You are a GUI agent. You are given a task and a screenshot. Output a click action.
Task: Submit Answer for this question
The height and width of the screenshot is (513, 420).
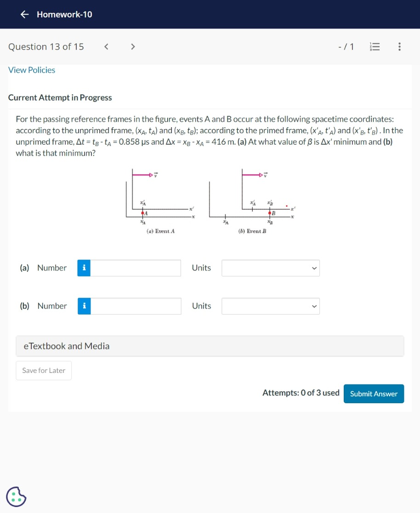click(x=374, y=394)
